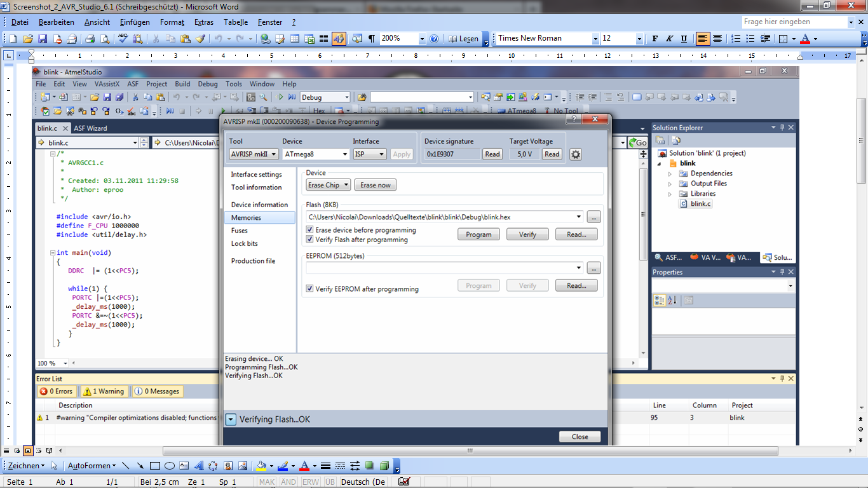Click the yellow fill color bucket

coord(261,466)
